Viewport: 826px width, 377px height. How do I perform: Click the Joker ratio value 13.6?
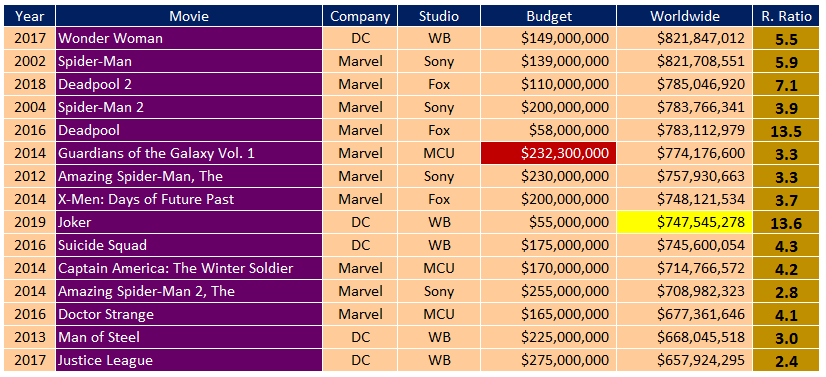point(786,222)
